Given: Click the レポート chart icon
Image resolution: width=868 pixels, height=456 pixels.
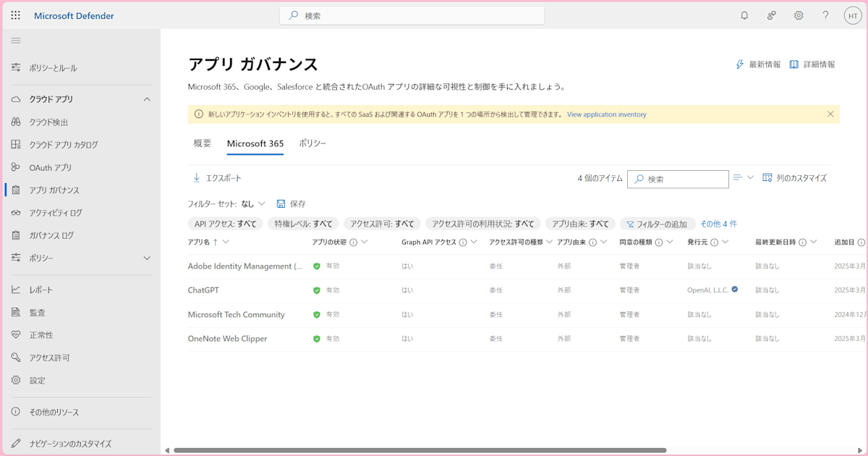Looking at the screenshot, I should coord(16,290).
